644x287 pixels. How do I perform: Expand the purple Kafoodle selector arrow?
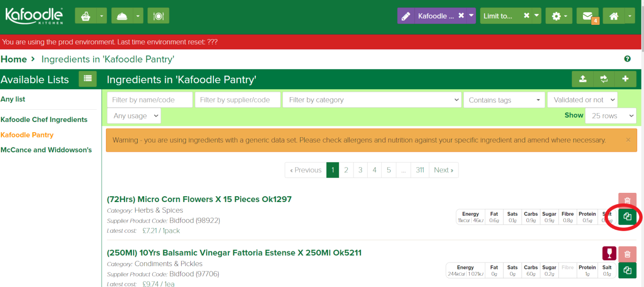pos(471,16)
